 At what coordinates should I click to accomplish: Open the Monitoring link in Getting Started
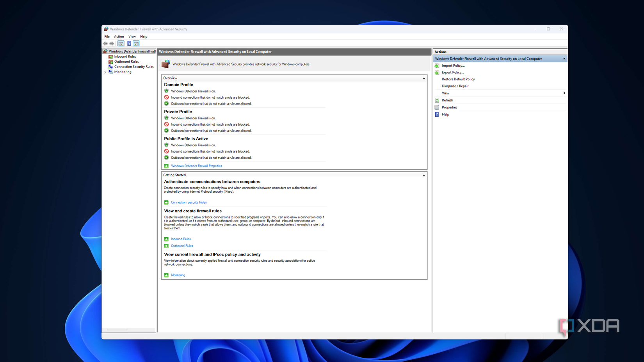point(178,275)
